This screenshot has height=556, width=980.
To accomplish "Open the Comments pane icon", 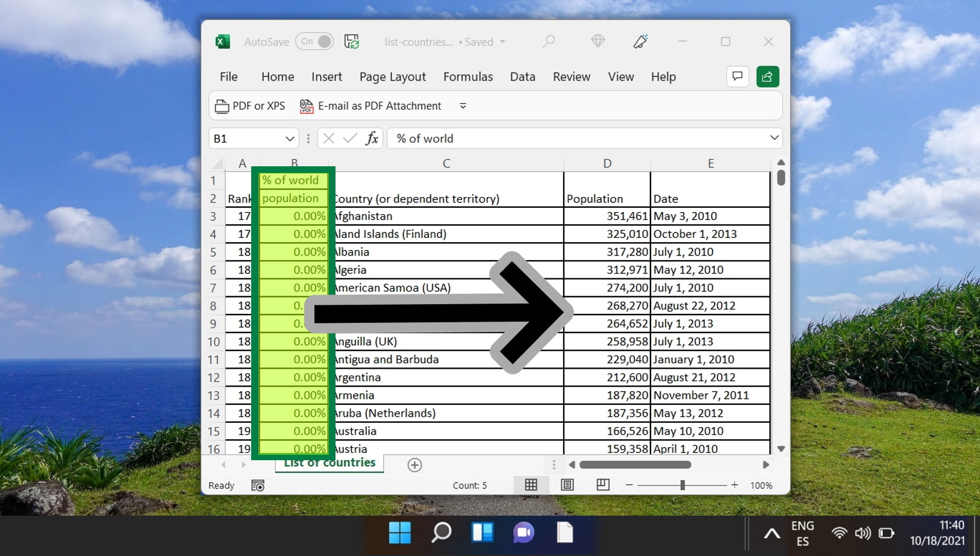I will pyautogui.click(x=737, y=77).
